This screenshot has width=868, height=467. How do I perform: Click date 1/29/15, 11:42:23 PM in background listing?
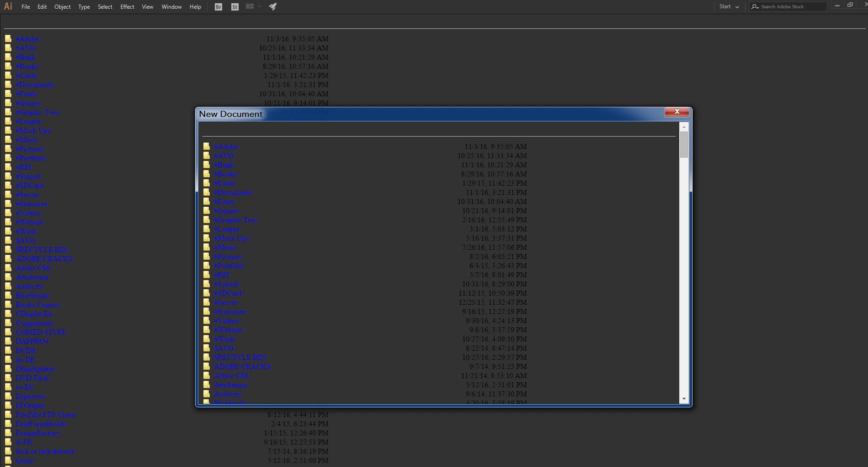point(296,76)
